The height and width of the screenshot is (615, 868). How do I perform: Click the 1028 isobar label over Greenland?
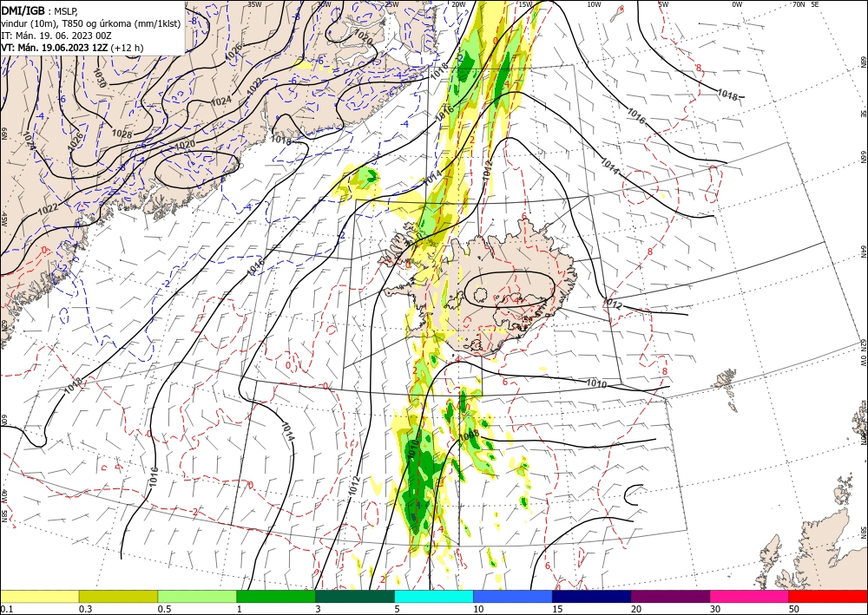tap(122, 134)
